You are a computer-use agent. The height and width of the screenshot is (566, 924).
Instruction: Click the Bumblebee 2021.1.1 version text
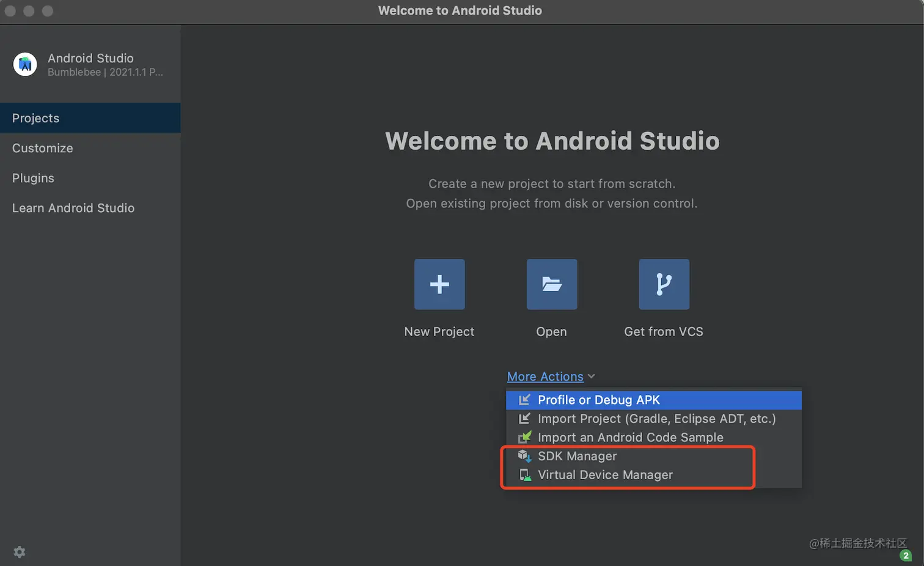[105, 72]
